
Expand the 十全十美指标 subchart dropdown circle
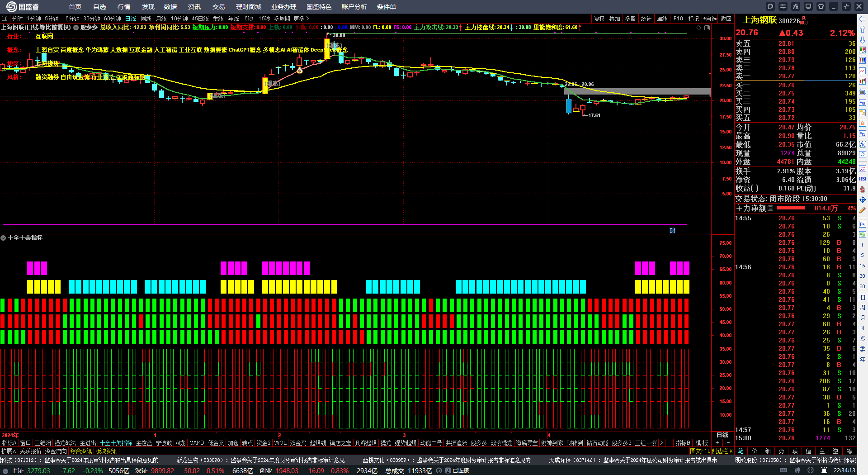3,237
